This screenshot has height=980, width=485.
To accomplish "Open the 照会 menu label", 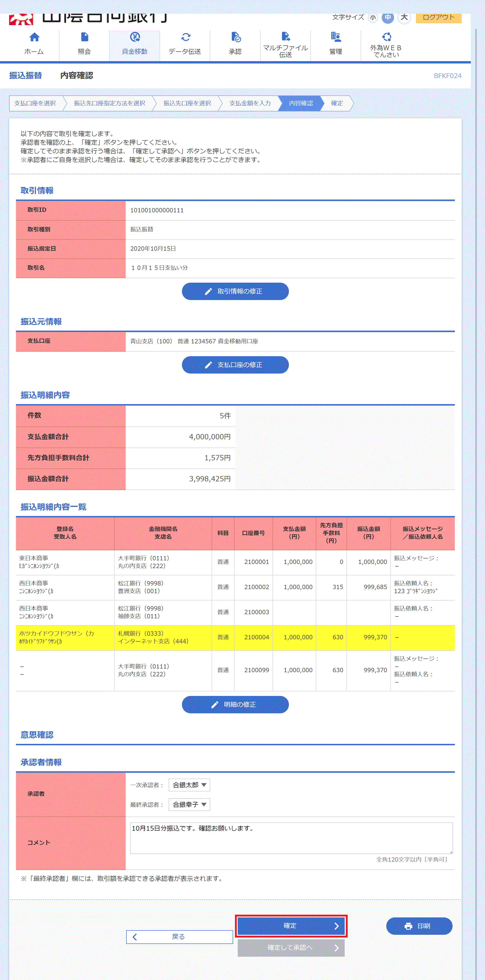I will pyautogui.click(x=84, y=51).
